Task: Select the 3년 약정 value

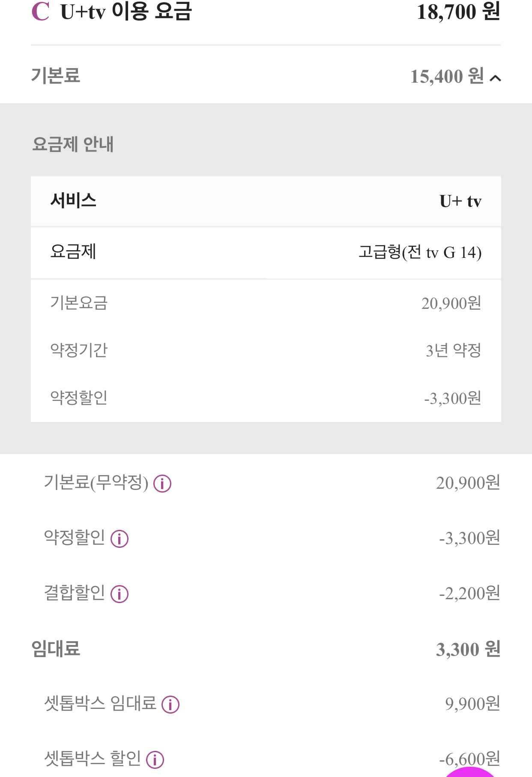Action: click(453, 351)
